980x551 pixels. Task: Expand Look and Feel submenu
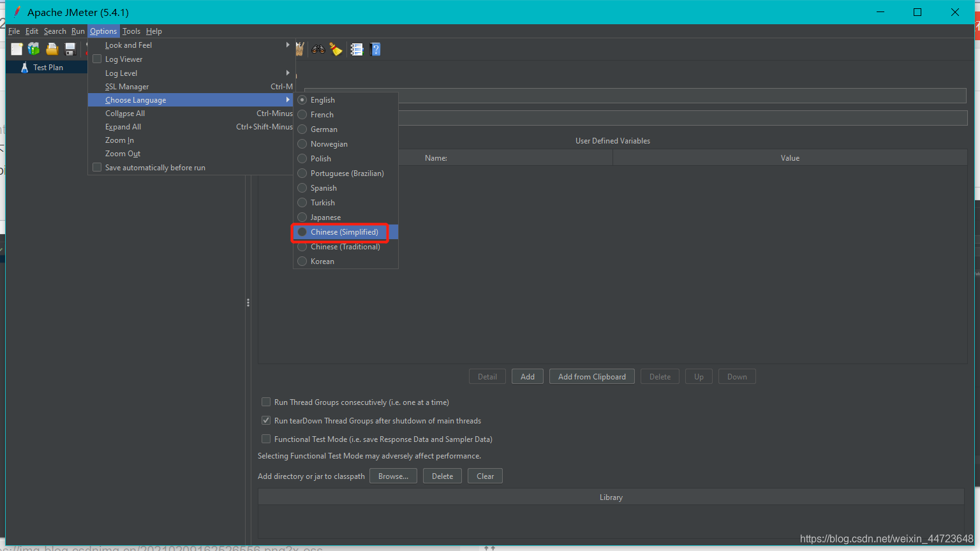pos(190,45)
